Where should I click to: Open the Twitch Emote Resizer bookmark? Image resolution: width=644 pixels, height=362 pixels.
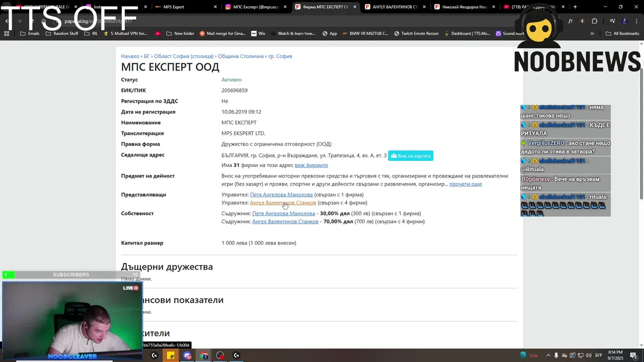417,34
